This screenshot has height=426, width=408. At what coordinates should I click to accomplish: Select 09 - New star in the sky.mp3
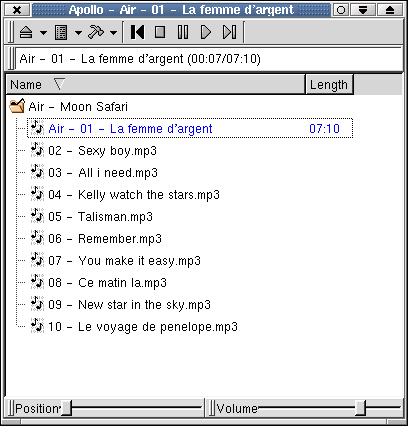(x=129, y=305)
